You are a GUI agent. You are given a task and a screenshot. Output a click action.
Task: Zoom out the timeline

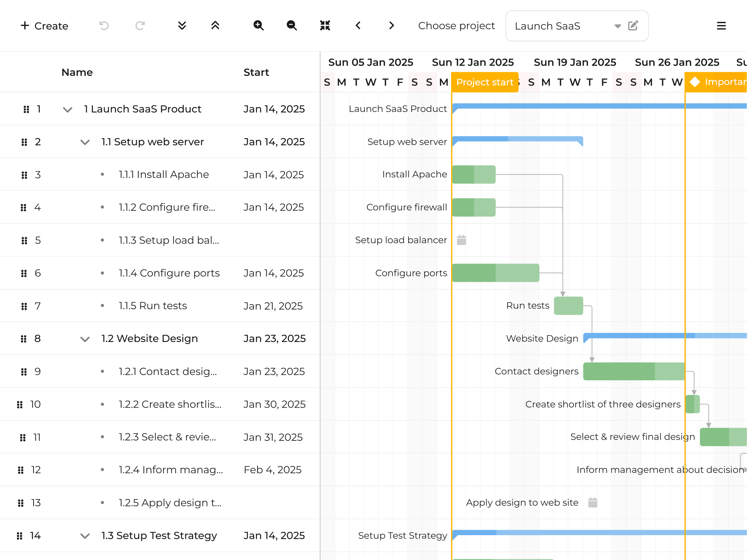[x=292, y=26]
